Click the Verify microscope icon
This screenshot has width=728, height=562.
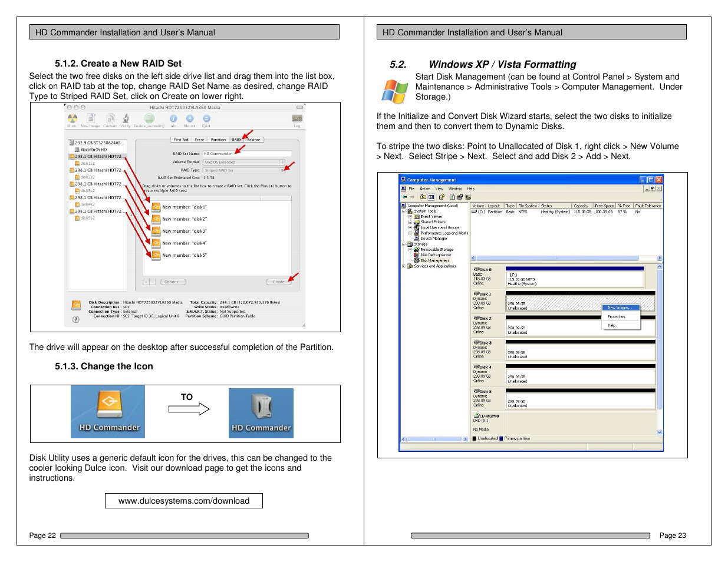tap(126, 118)
